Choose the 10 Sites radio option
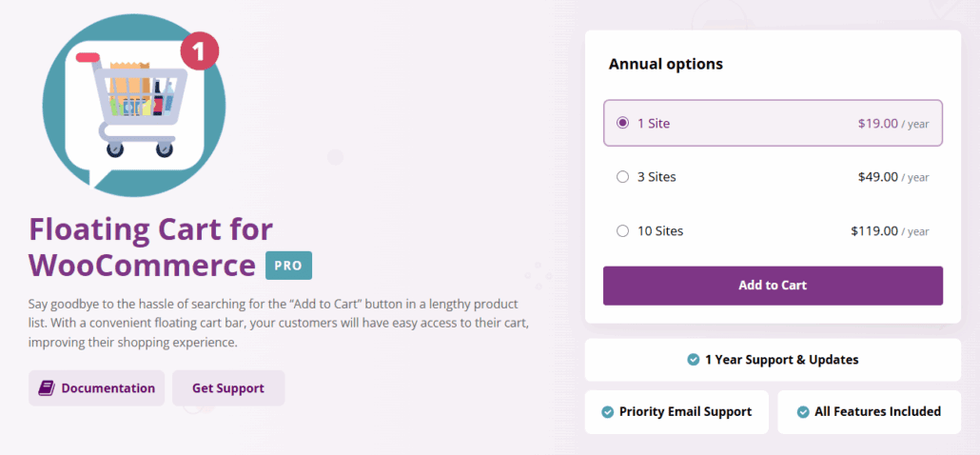 pyautogui.click(x=622, y=231)
